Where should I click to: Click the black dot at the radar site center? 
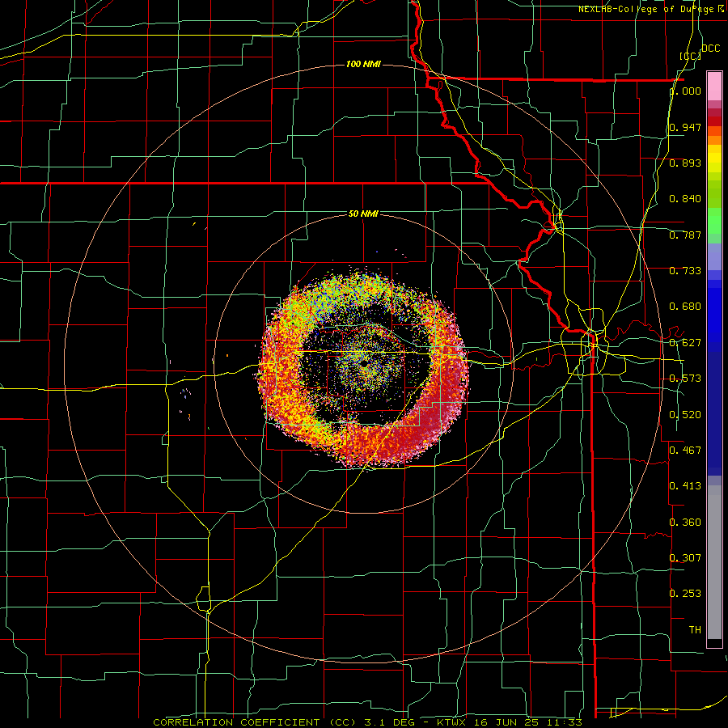pos(365,362)
